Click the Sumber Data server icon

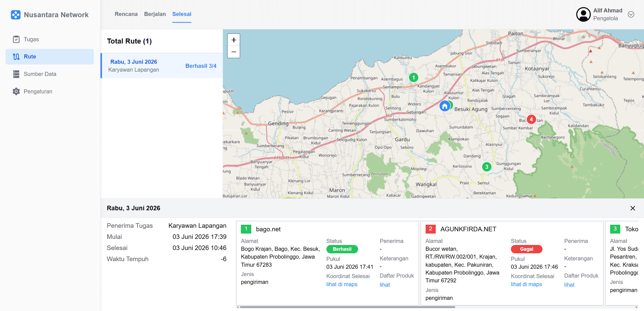(16, 74)
